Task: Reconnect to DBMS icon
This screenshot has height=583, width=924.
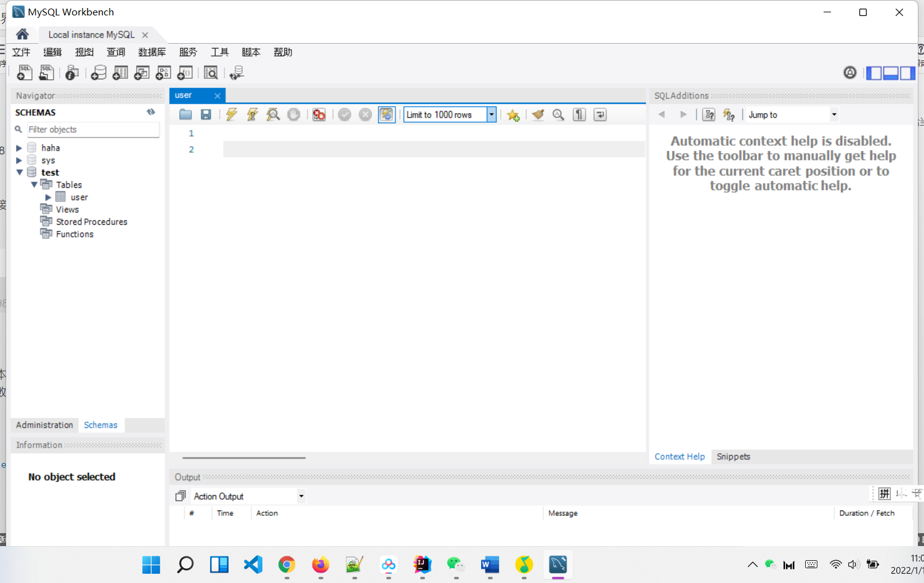Action: [237, 73]
